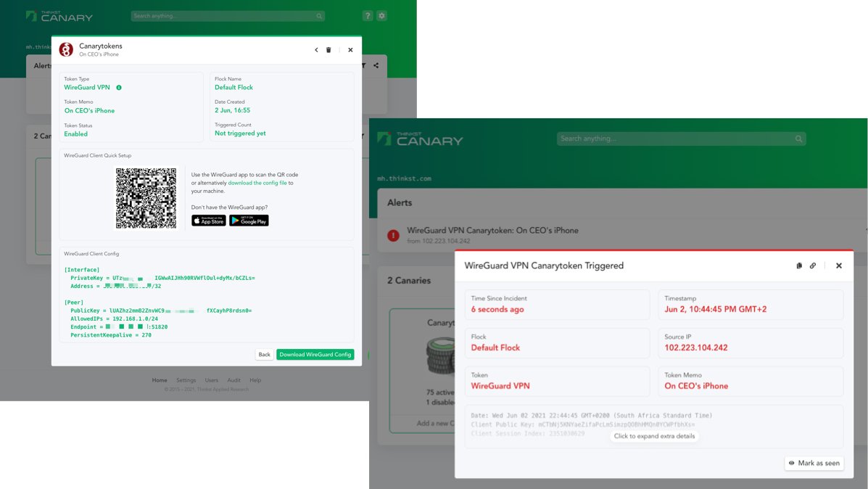
Task: Click Mark as seen button
Action: click(814, 463)
